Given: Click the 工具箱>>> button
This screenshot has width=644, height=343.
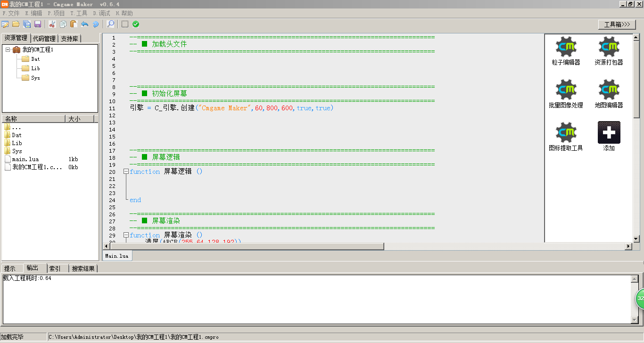Looking at the screenshot, I should [617, 24].
